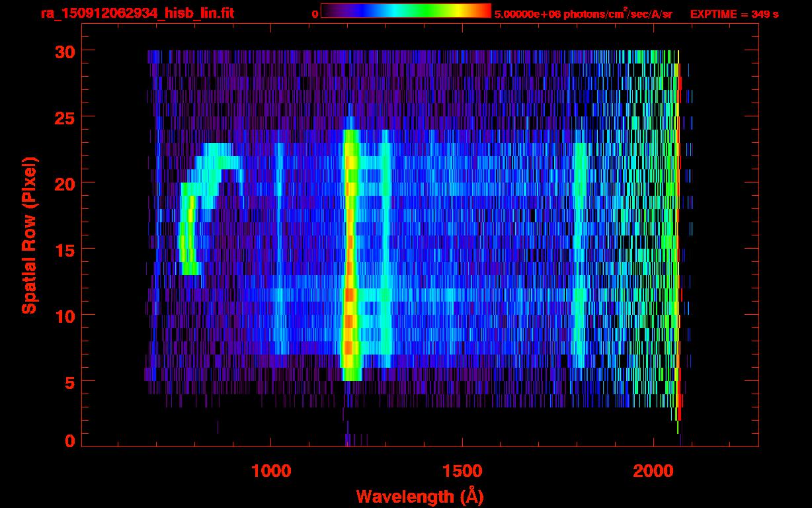Click the file name ra_150912062934_hisb_lin.fit
The width and height of the screenshot is (812, 508).
(x=137, y=13)
